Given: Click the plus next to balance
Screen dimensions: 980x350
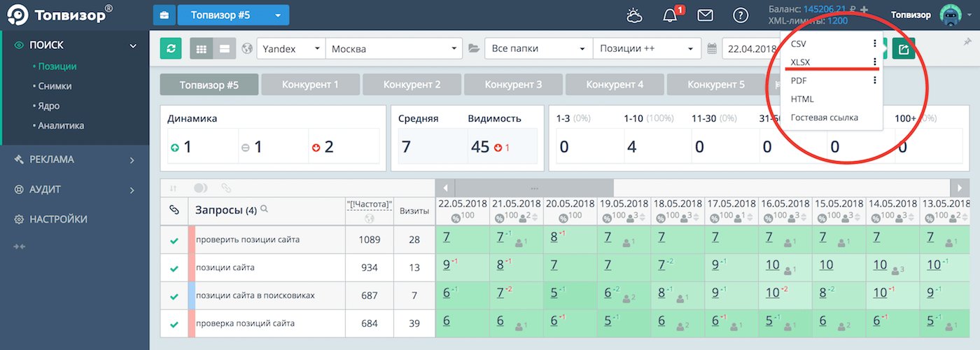Looking at the screenshot, I should pos(864,9).
